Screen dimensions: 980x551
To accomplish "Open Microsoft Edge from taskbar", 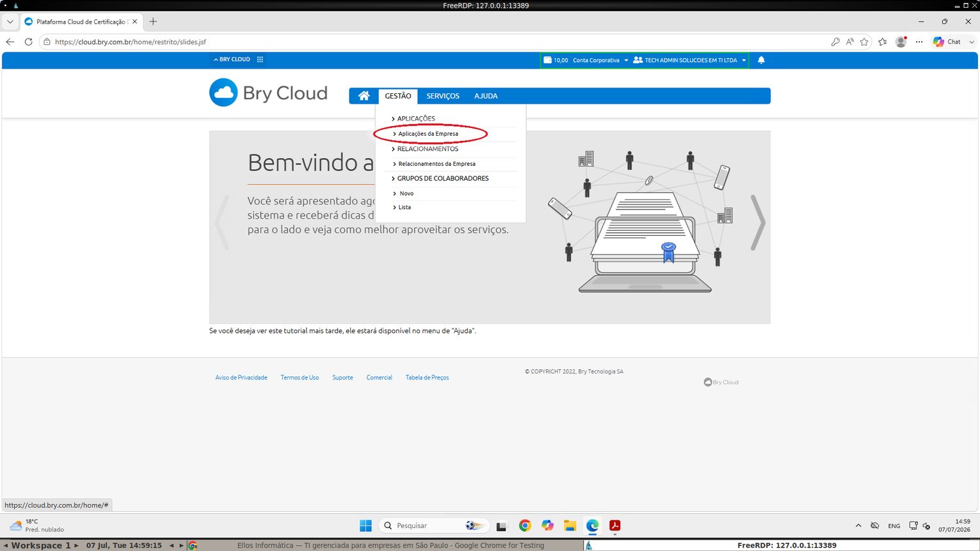I will 593,526.
